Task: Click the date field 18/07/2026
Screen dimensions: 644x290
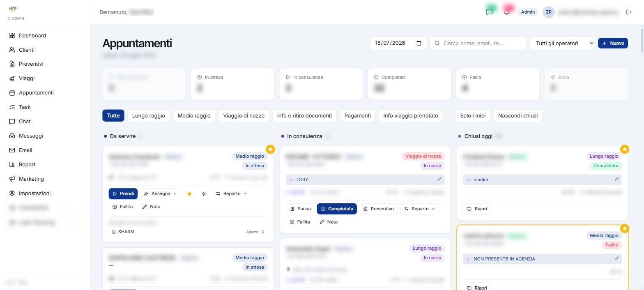Action: tap(398, 43)
